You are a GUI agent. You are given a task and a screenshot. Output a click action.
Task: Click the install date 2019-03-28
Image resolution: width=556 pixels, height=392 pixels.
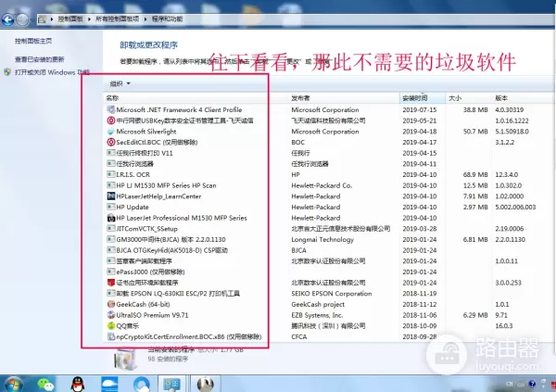click(420, 229)
